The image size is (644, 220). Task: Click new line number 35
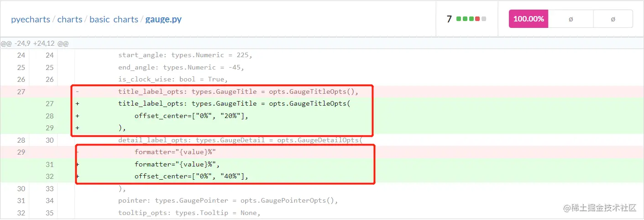tap(49, 213)
